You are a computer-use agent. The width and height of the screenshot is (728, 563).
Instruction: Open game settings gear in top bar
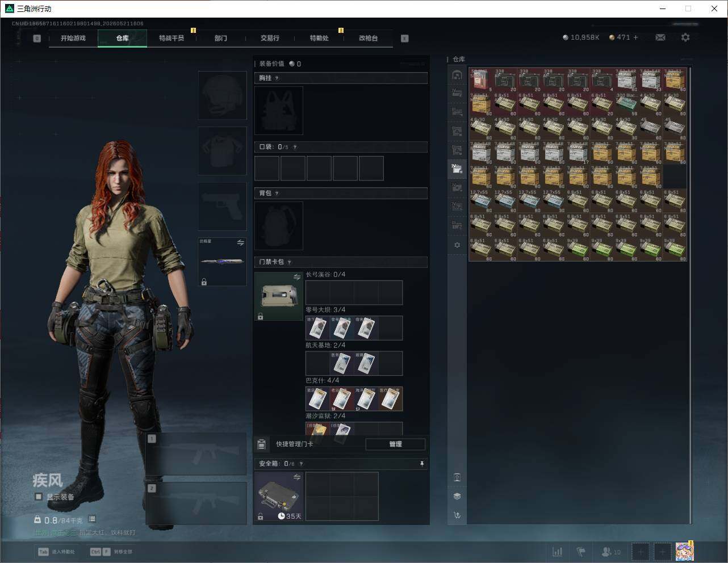tap(685, 37)
